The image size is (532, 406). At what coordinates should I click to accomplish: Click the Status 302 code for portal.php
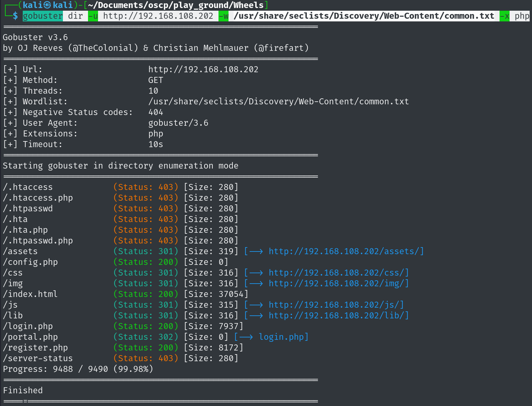[146, 337]
